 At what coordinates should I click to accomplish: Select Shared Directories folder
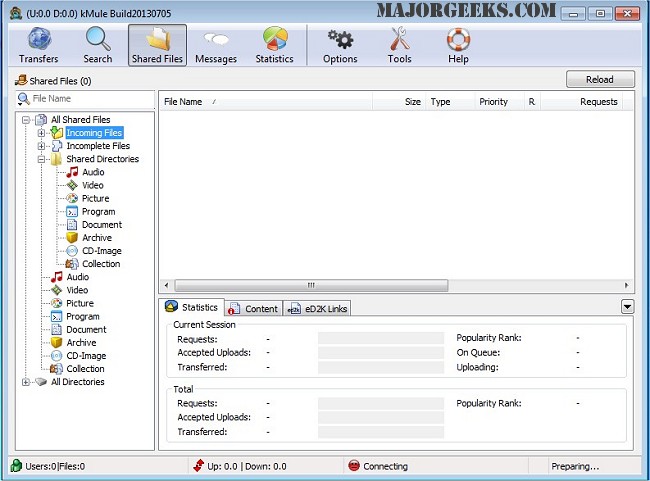(x=102, y=159)
